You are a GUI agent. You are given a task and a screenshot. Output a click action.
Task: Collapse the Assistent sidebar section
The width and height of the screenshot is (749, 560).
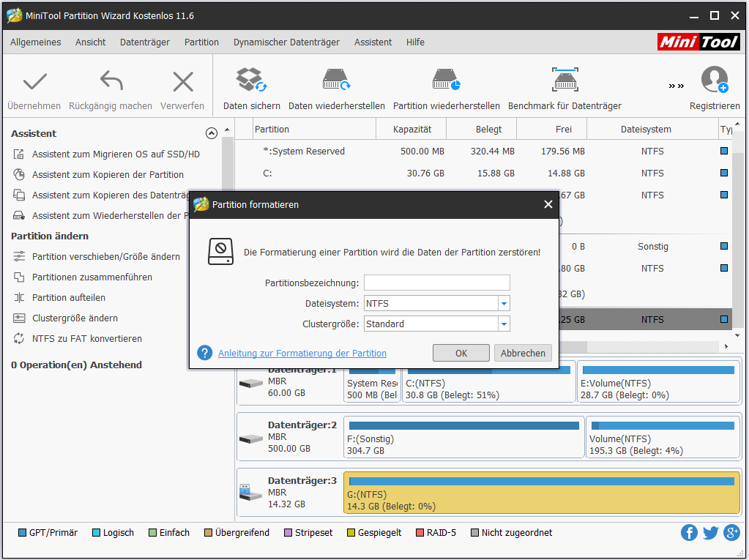click(x=212, y=133)
